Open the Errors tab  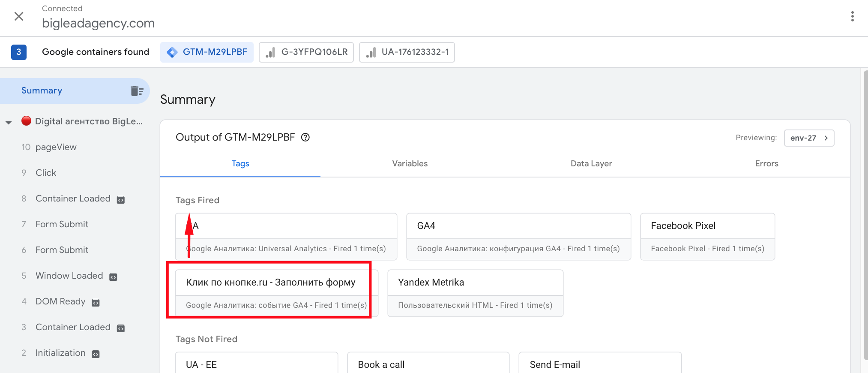point(766,164)
